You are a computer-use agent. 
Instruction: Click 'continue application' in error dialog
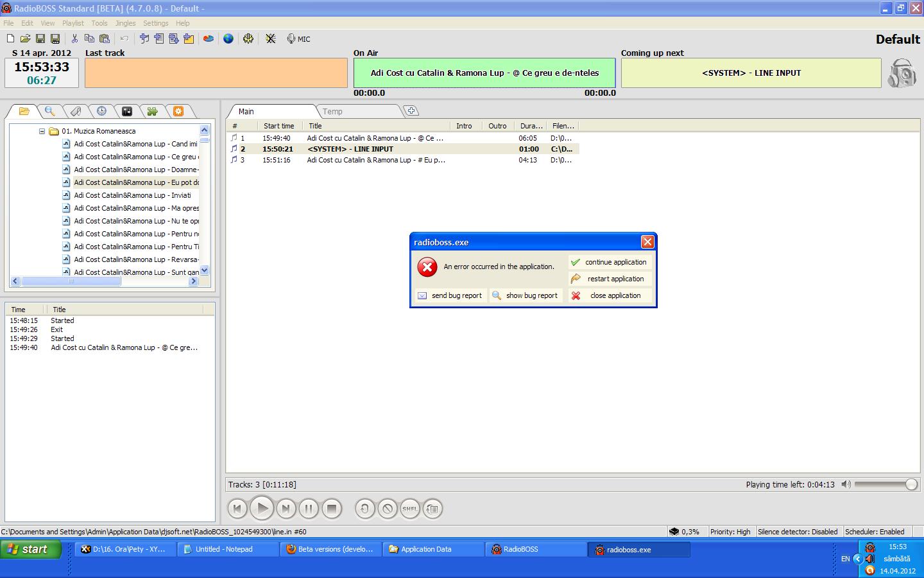tap(610, 262)
